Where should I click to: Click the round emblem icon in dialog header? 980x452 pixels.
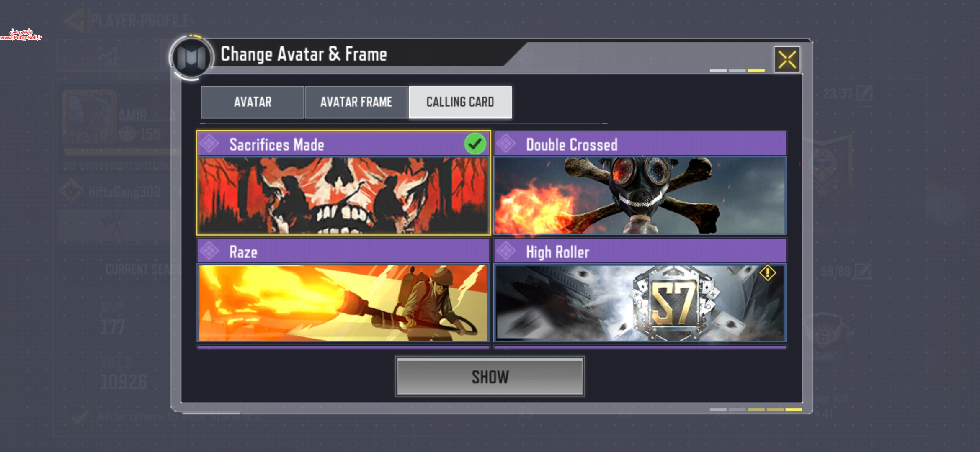click(x=191, y=57)
